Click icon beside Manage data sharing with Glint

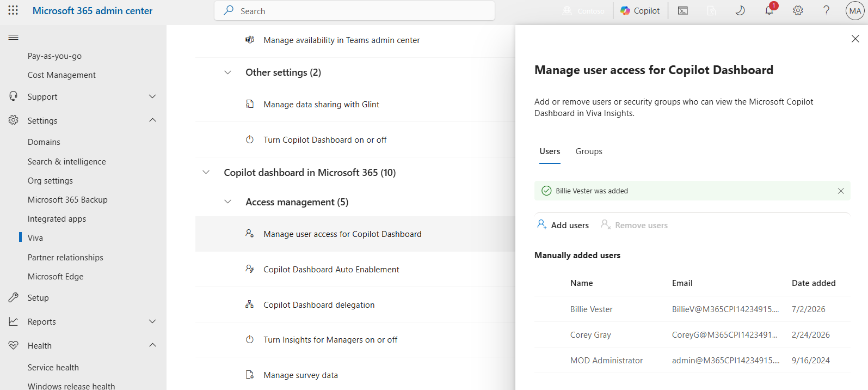pyautogui.click(x=250, y=104)
